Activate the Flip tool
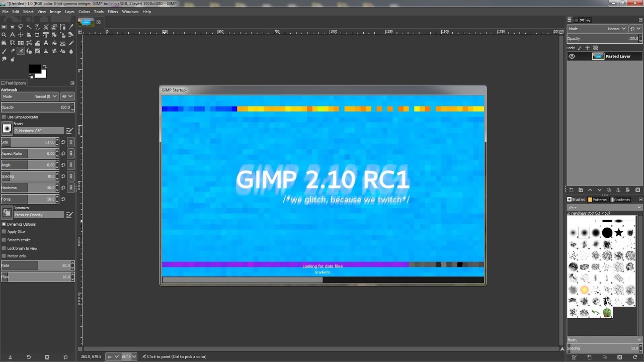This screenshot has height=362, width=644. tap(21, 43)
